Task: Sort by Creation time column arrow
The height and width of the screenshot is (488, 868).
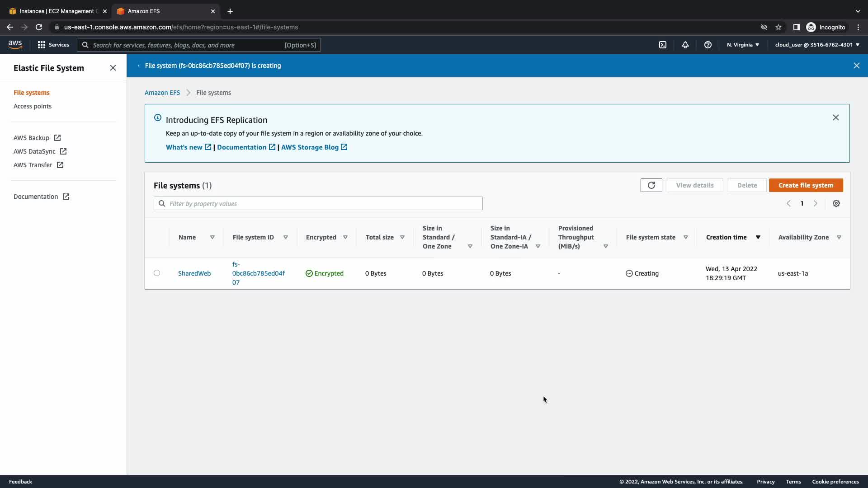Action: 758,237
